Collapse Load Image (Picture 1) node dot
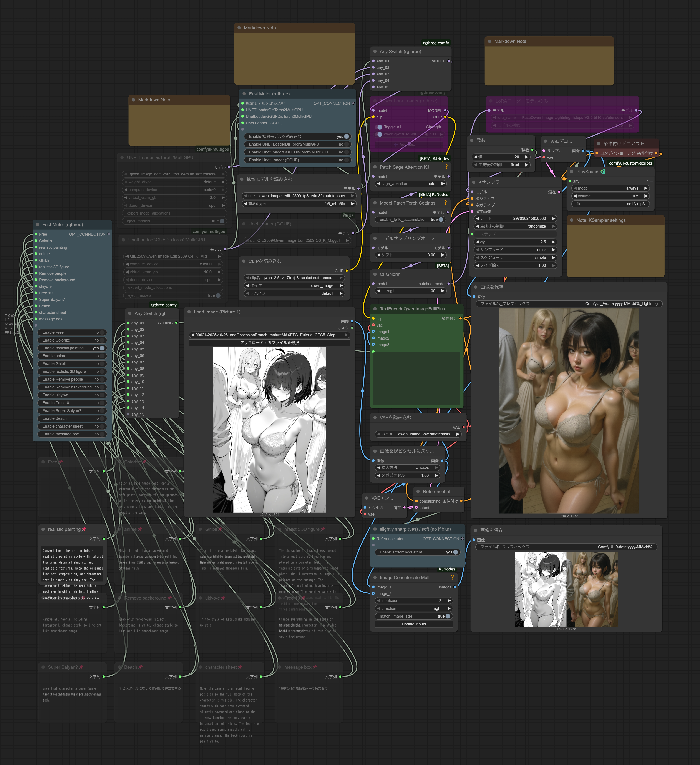Viewport: 700px width, 765px height. (189, 312)
